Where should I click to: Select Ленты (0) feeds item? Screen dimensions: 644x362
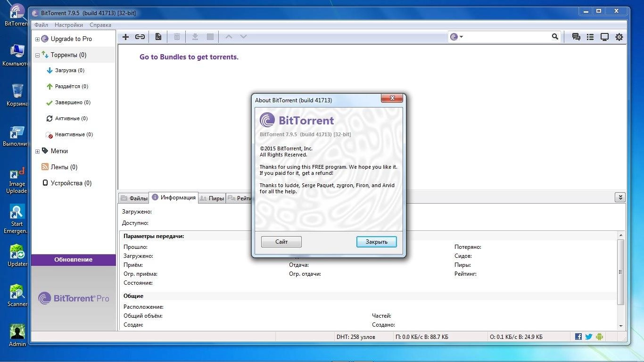[x=64, y=167]
